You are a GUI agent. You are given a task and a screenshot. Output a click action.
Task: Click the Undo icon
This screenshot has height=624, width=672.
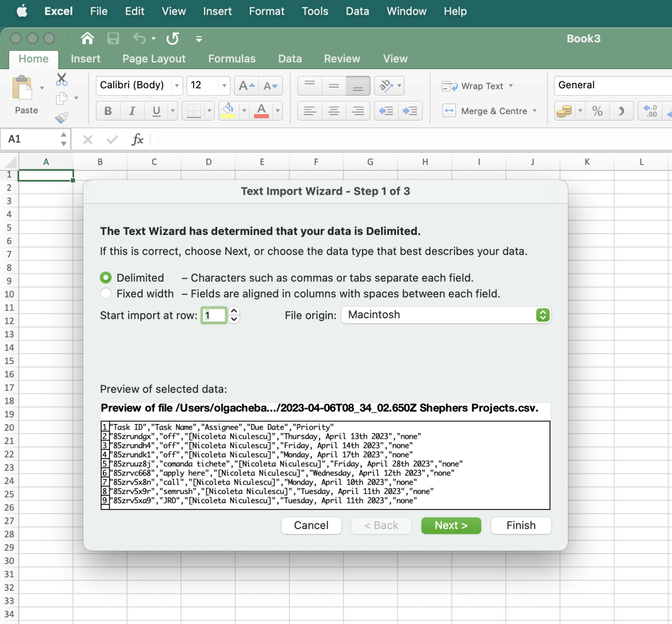click(139, 39)
